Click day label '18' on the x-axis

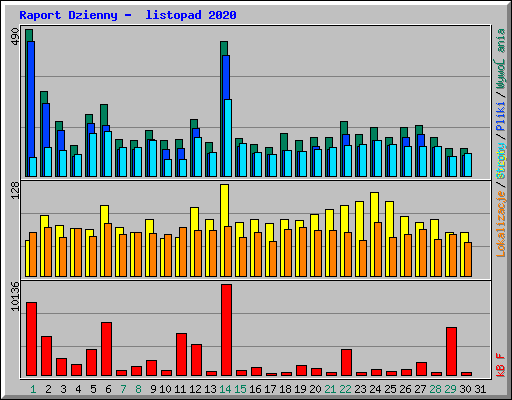tap(285, 389)
